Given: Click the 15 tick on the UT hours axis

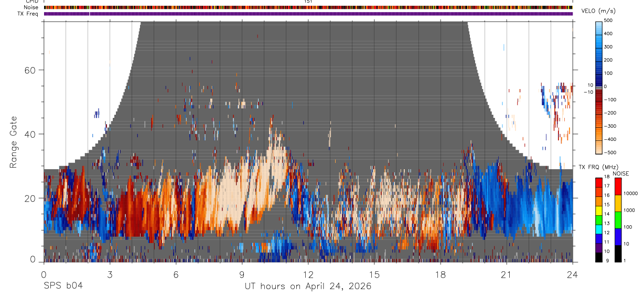Looking at the screenshot, I should pos(374,274).
